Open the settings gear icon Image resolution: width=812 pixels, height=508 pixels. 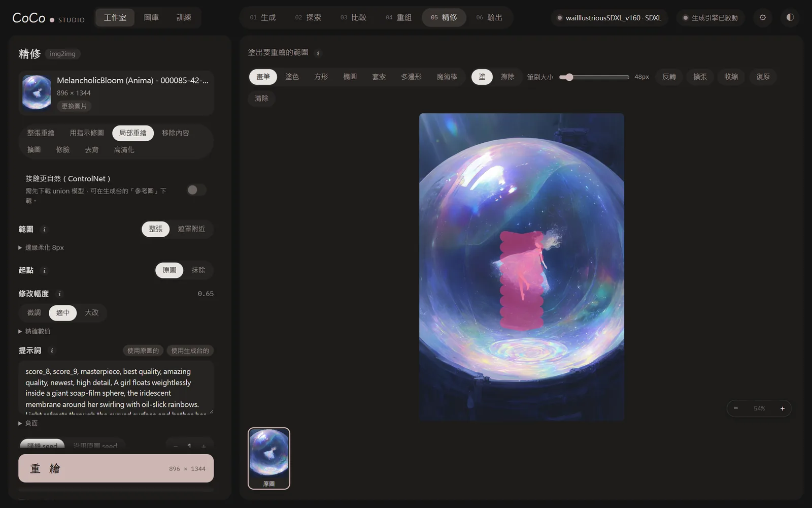point(763,17)
